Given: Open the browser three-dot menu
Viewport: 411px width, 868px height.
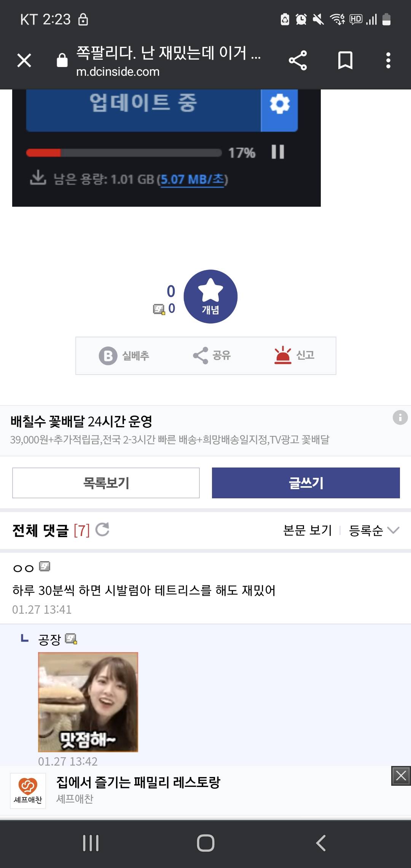Looking at the screenshot, I should tap(388, 60).
